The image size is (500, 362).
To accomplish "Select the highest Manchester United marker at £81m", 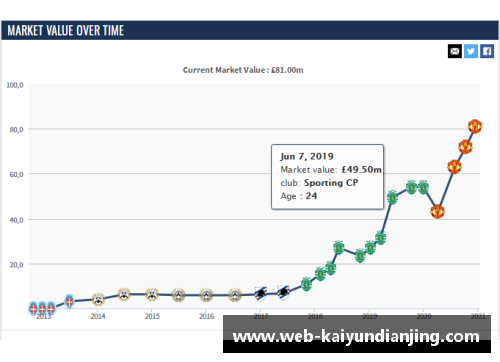I will click(475, 126).
